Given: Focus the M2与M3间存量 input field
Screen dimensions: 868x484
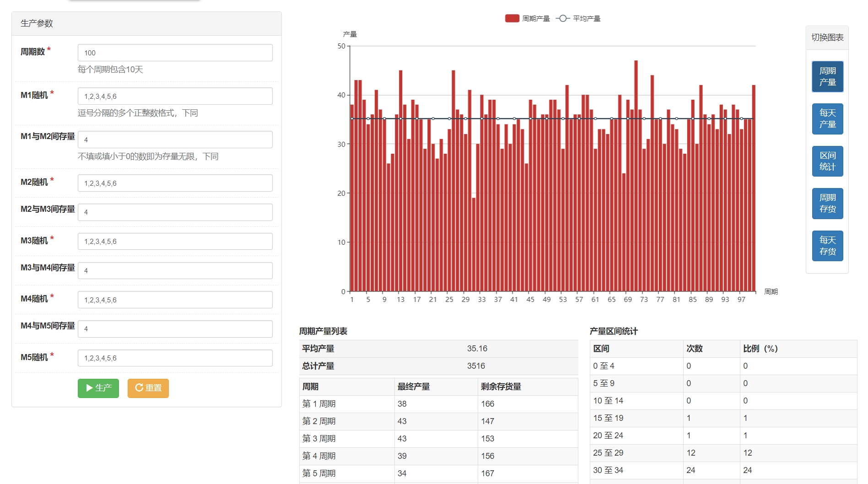Looking at the screenshot, I should 175,212.
